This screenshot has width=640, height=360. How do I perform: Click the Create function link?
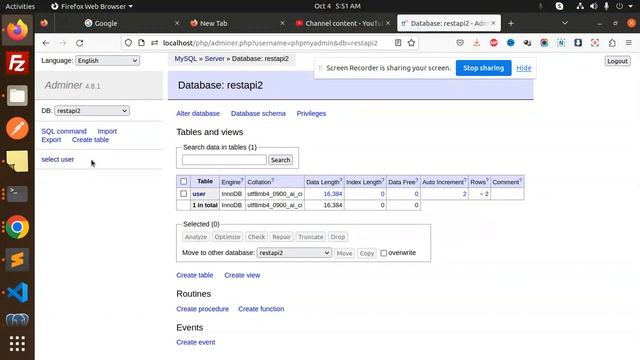pos(261,309)
